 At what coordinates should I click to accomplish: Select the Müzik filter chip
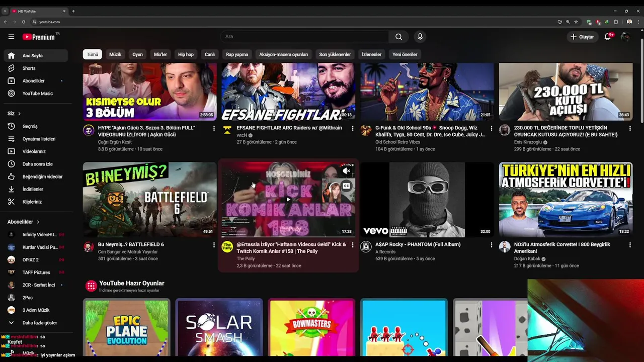tap(116, 54)
